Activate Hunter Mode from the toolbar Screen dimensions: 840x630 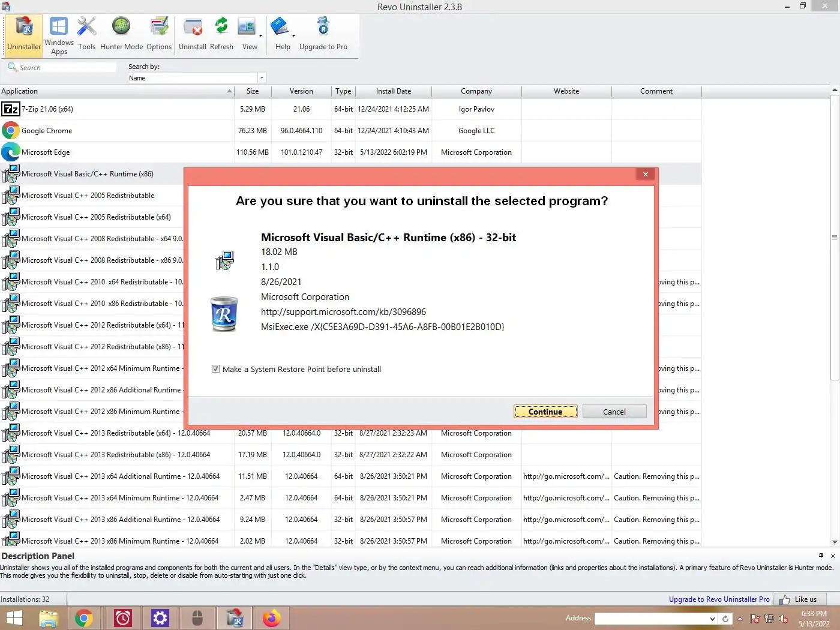pyautogui.click(x=121, y=35)
